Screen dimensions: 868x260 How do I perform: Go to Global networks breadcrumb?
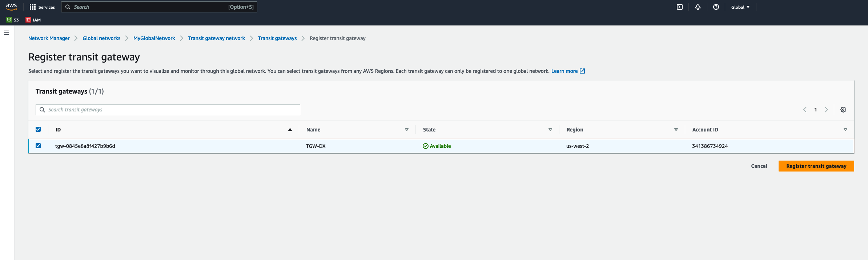[101, 38]
